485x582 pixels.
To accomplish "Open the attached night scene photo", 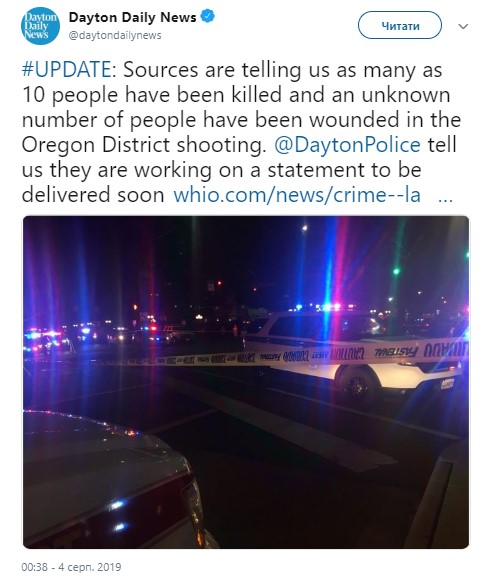I will click(x=246, y=382).
